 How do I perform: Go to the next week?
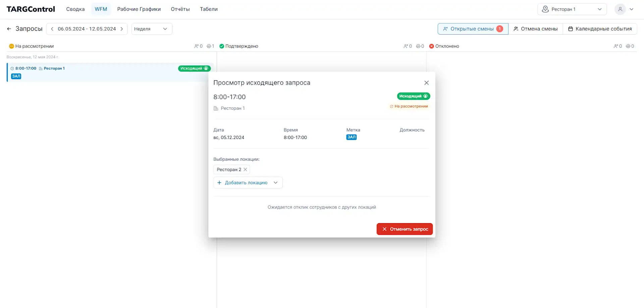[x=122, y=29]
